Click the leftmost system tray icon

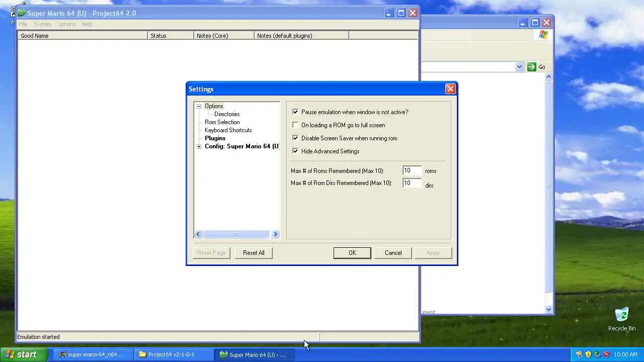579,354
